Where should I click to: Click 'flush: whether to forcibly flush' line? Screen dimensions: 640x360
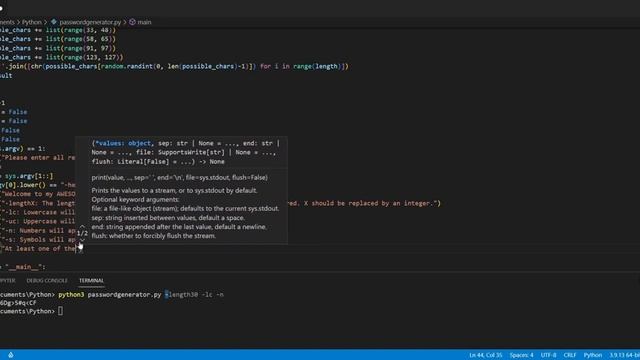point(153,236)
